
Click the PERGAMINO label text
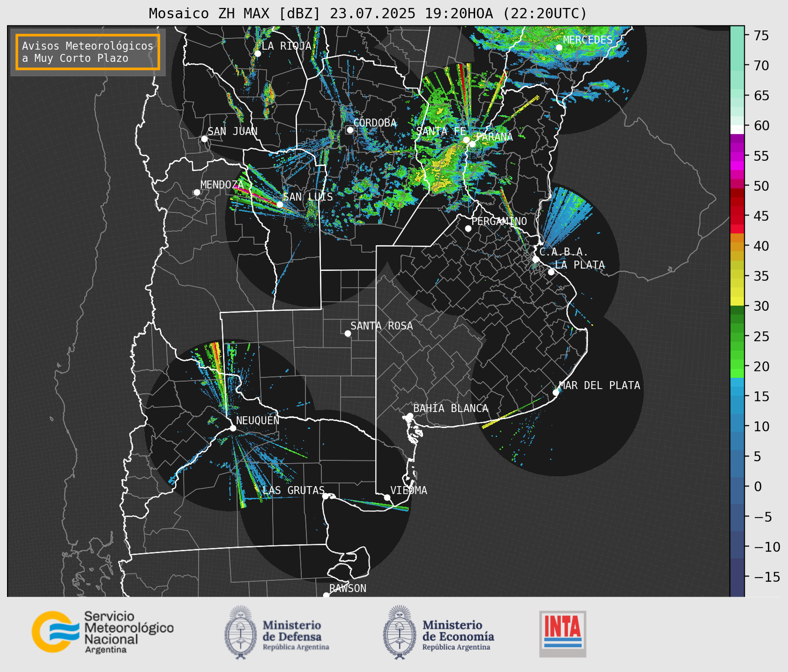click(x=499, y=221)
